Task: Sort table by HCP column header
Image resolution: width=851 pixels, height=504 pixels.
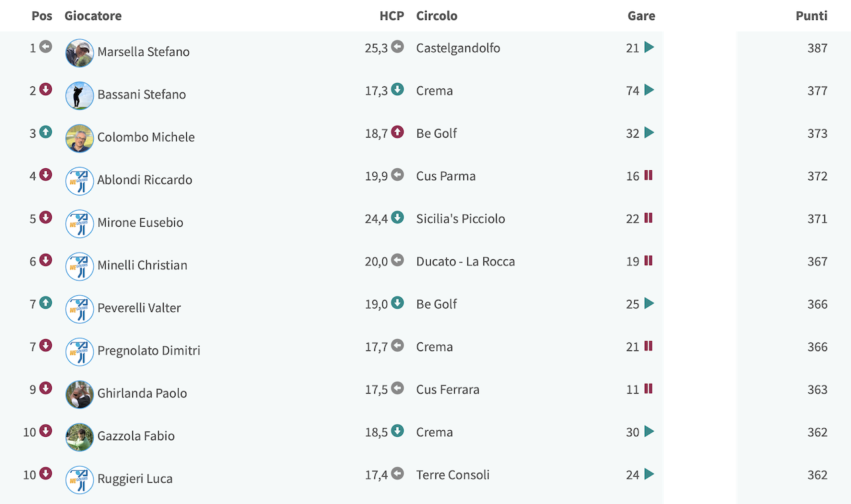Action: 392,16
